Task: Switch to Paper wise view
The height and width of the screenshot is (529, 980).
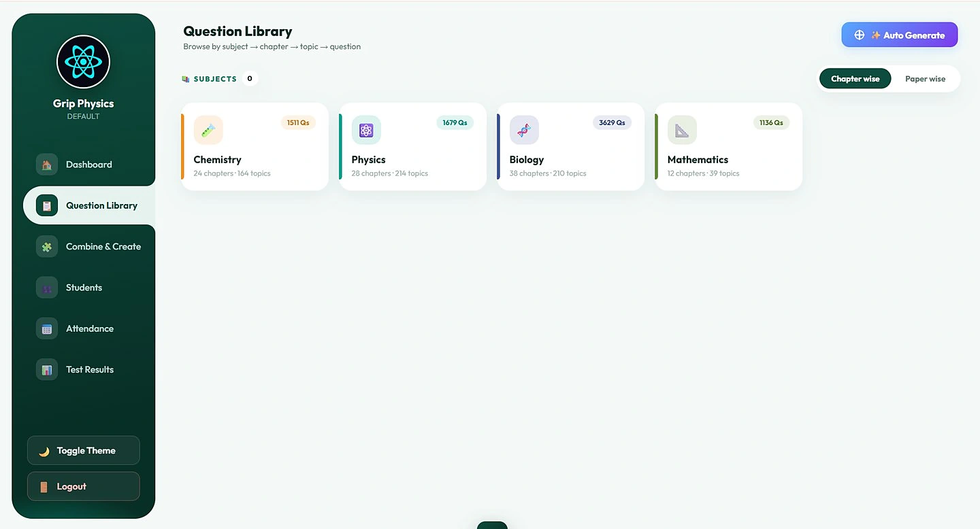Action: (x=925, y=79)
